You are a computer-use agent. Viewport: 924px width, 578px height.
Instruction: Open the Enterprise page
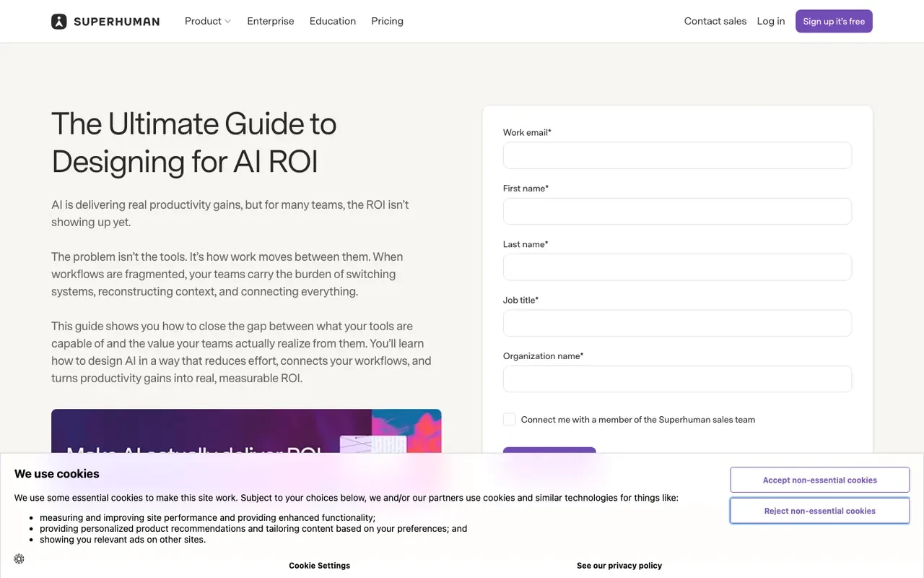271,21
